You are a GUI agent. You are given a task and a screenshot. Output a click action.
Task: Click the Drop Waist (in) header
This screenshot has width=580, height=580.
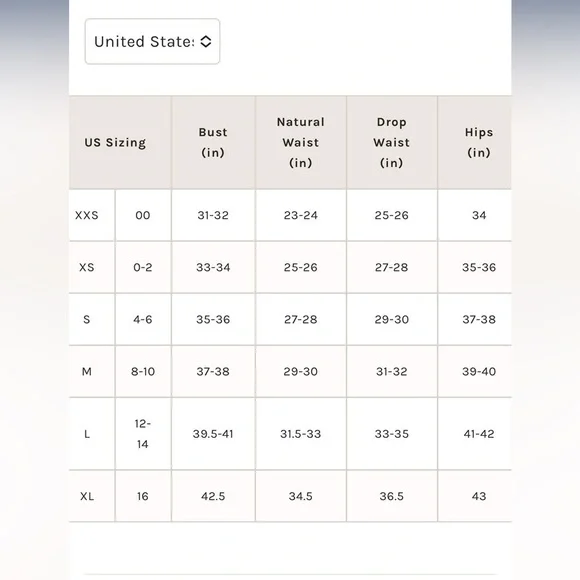click(x=391, y=142)
